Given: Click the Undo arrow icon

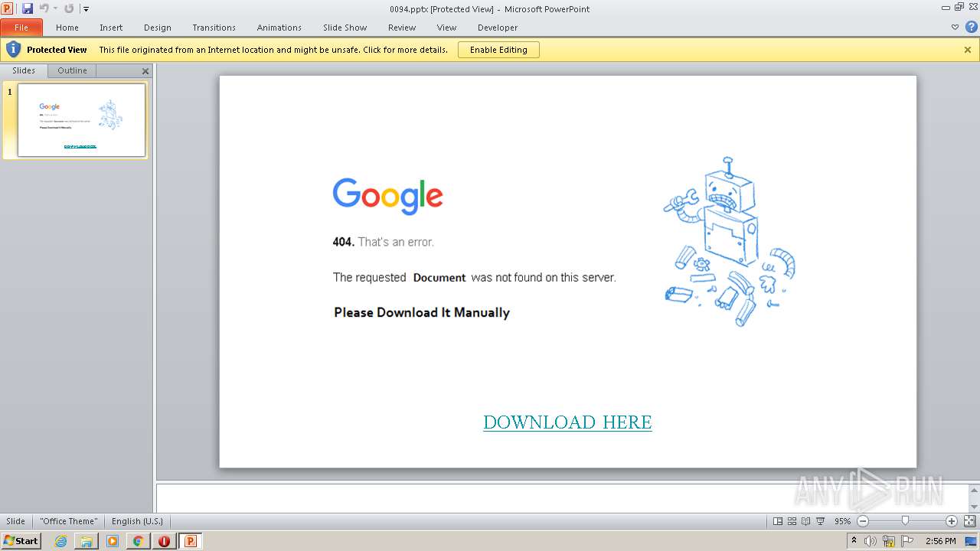Looking at the screenshot, I should (x=44, y=8).
